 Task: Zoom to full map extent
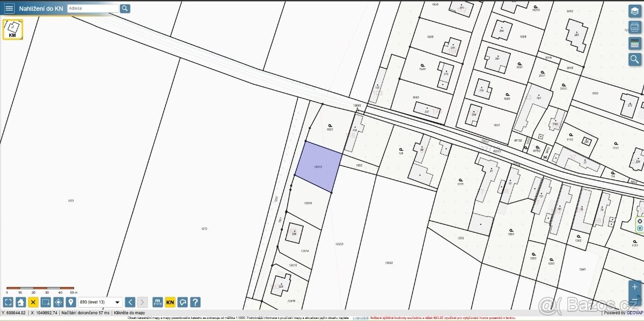pos(8,302)
